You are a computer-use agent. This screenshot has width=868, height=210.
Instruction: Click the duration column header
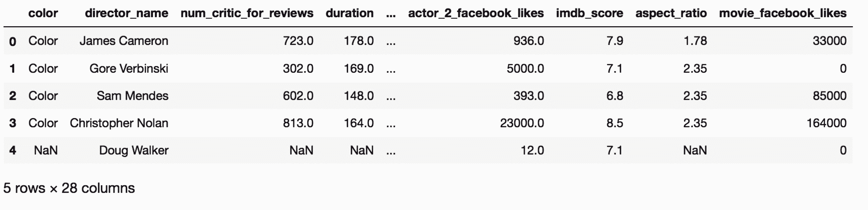[349, 13]
